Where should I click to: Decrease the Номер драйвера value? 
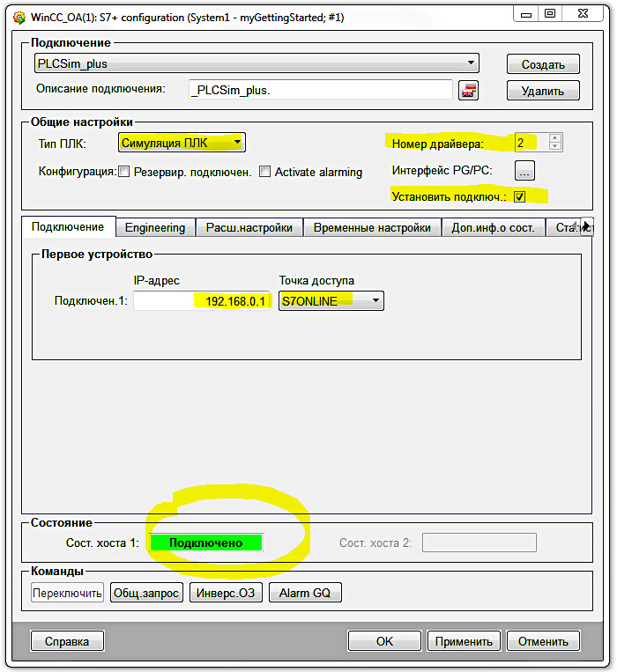pos(554,146)
